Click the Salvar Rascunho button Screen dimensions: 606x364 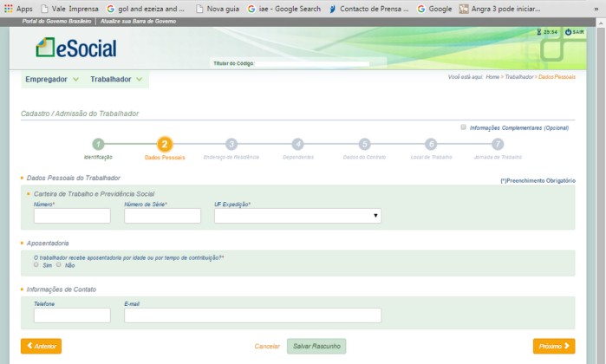coord(316,346)
